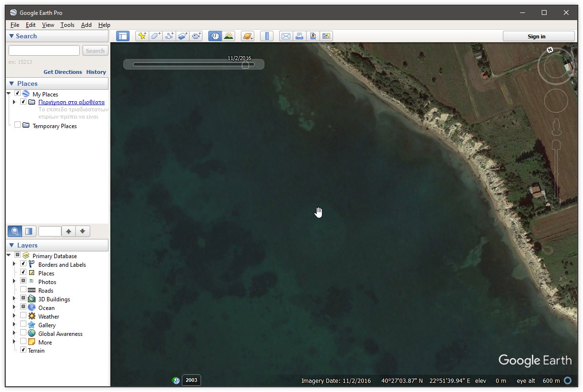Viewport: 583px width, 392px height.
Task: Click the compass North indicator
Action: coord(550,50)
